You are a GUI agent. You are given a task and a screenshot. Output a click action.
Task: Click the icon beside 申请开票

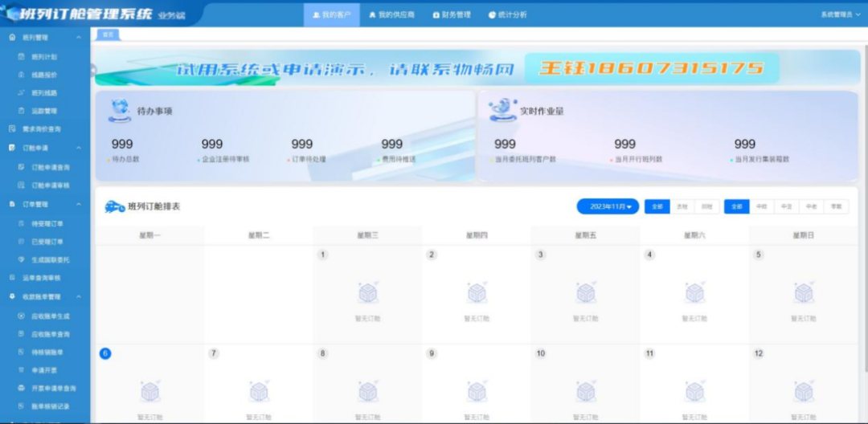[x=22, y=370]
